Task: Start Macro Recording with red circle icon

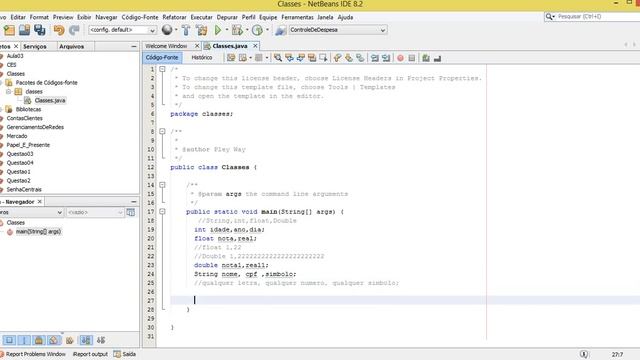Action: pos(400,58)
